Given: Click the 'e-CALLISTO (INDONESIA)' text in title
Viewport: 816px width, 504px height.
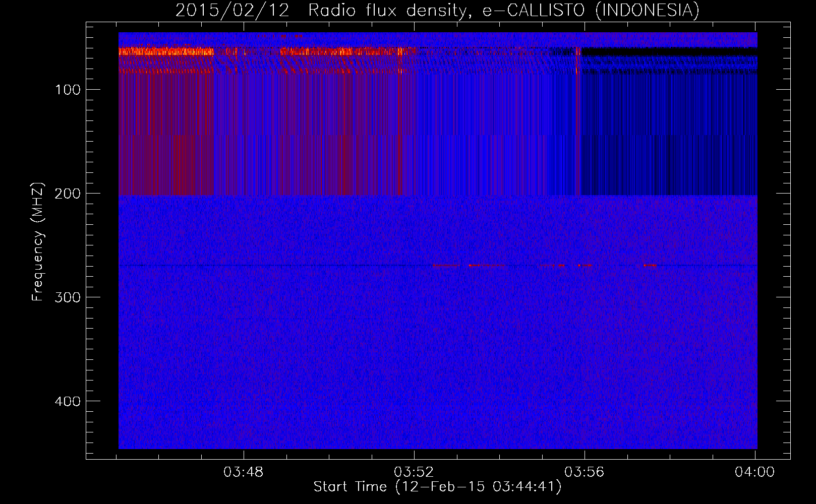Looking at the screenshot, I should 591,11.
